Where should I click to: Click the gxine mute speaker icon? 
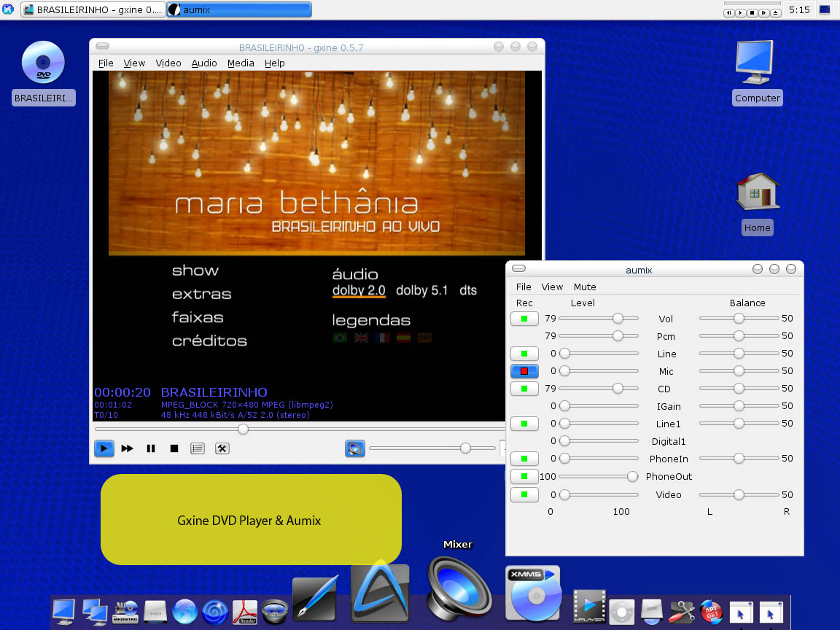coord(355,448)
